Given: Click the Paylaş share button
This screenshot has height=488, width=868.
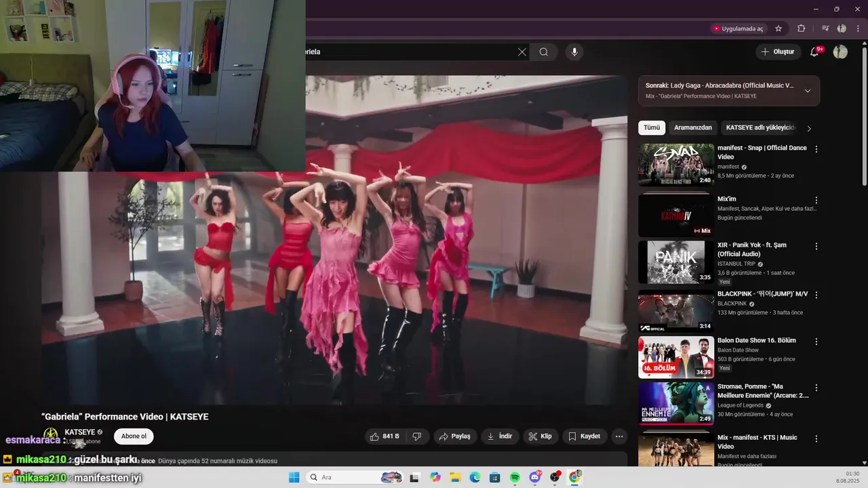Looking at the screenshot, I should (454, 436).
